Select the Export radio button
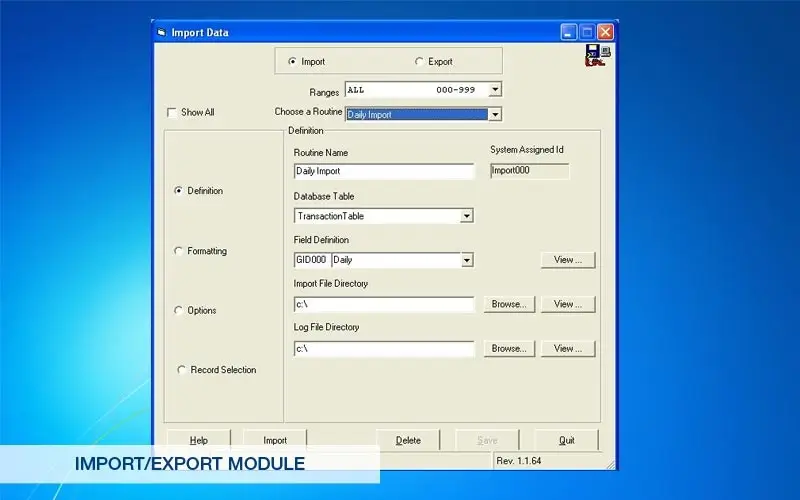The image size is (800, 500). [x=419, y=61]
